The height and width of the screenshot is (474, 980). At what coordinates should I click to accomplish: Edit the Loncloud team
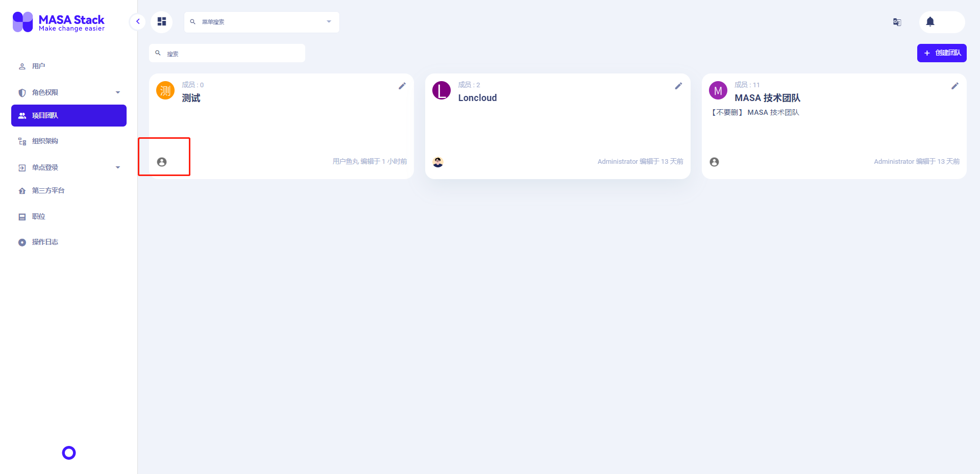[678, 86]
